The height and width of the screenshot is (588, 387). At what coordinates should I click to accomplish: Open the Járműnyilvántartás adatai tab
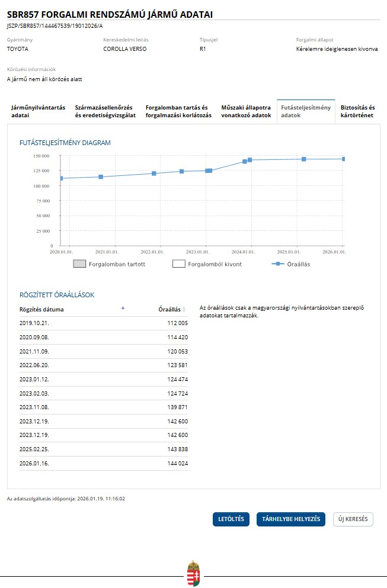(38, 111)
